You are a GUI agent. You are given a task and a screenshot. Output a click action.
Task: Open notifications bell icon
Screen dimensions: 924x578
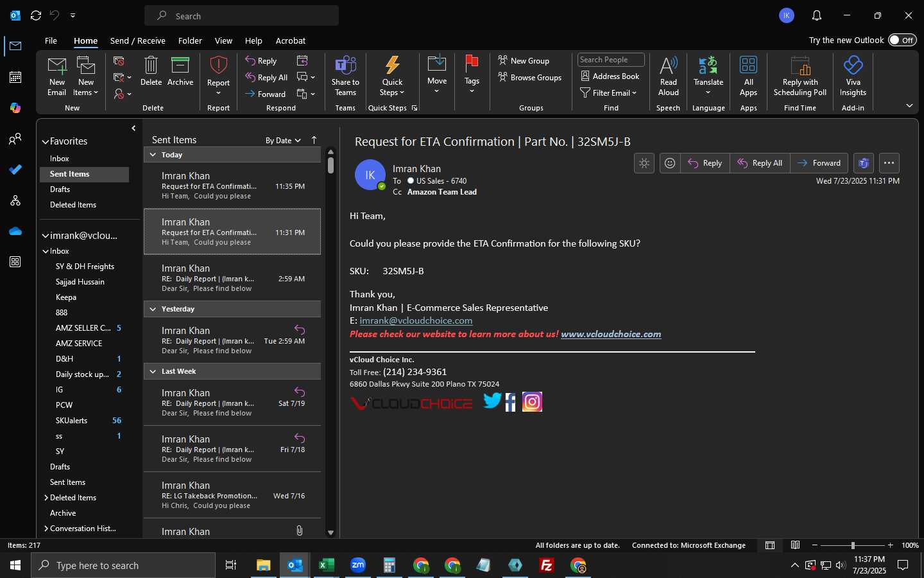(x=816, y=15)
